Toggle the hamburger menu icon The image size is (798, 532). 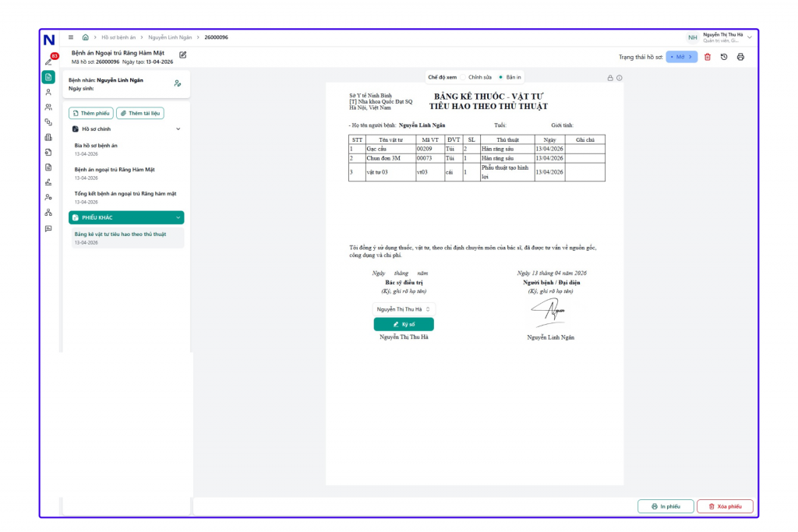coord(71,37)
